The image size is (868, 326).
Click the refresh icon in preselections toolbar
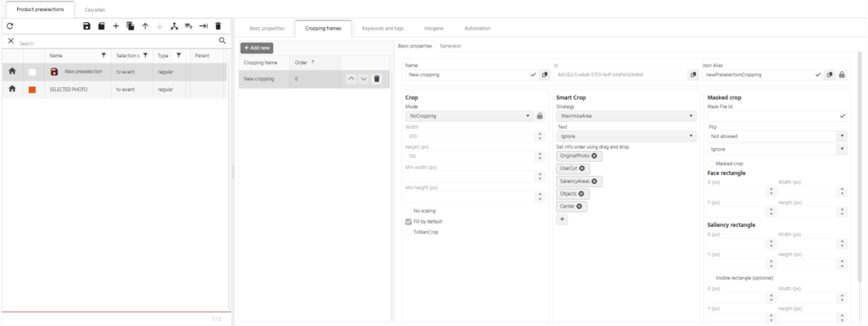pos(10,26)
